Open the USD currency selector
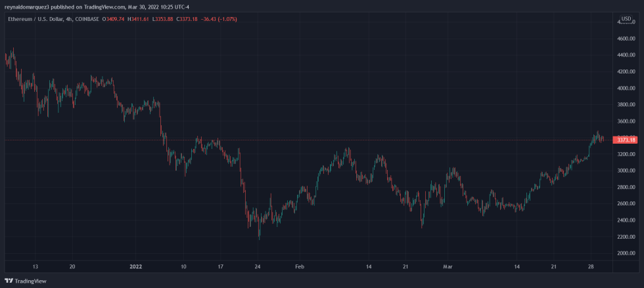Screen dimensions: 644x288 click(x=626, y=18)
